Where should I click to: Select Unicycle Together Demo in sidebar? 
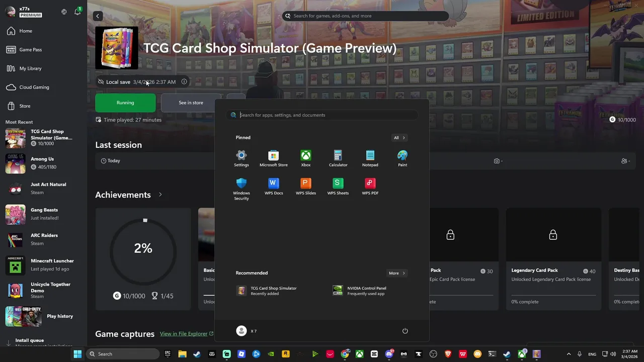tap(43, 291)
